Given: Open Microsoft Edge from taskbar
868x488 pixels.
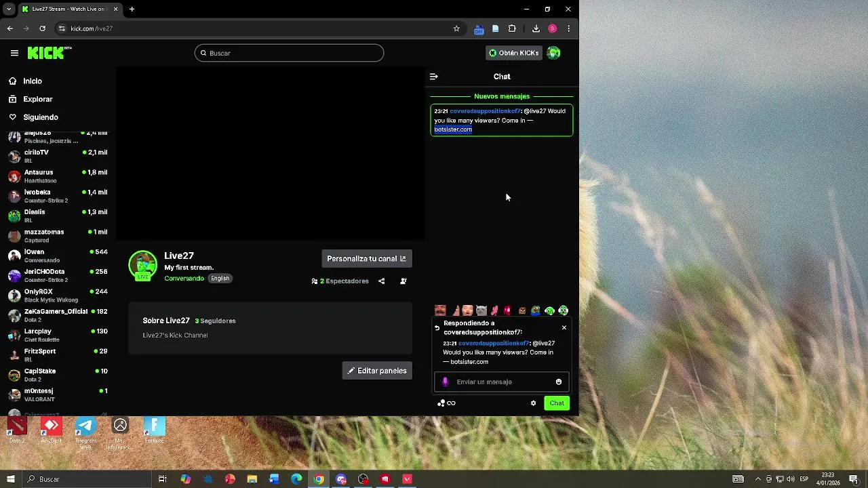Looking at the screenshot, I should [x=296, y=479].
